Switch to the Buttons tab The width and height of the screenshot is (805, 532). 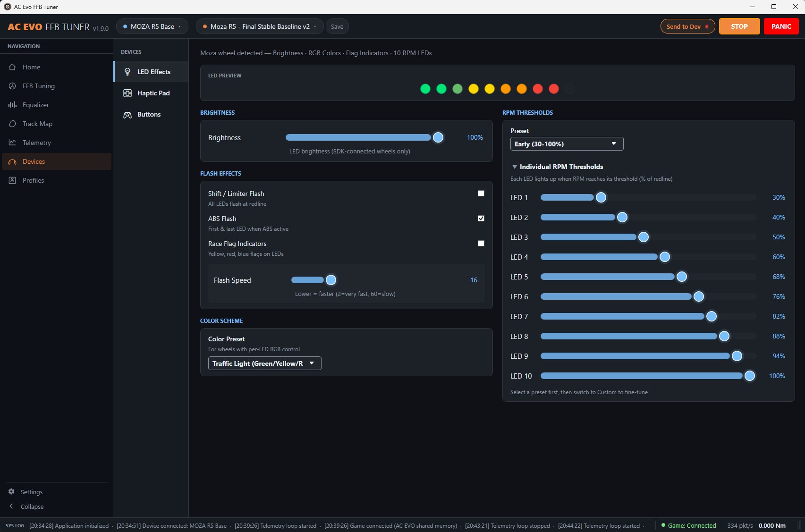[151, 114]
